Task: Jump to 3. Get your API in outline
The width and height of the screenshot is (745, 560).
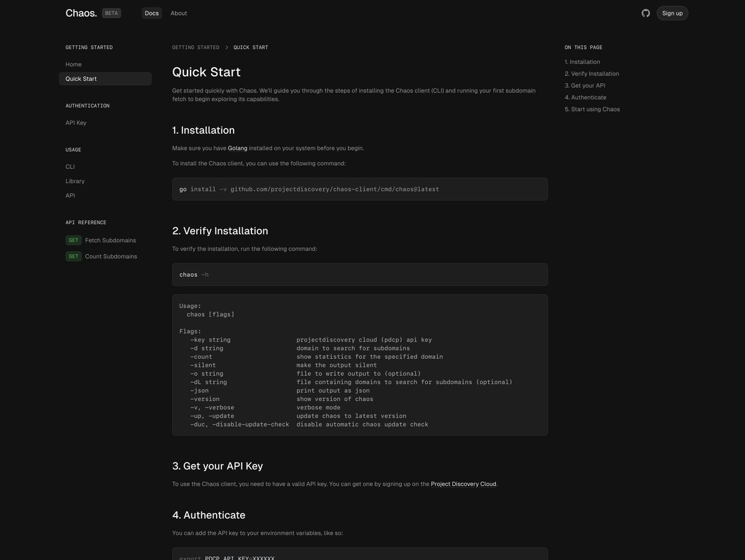Action: [x=585, y=86]
